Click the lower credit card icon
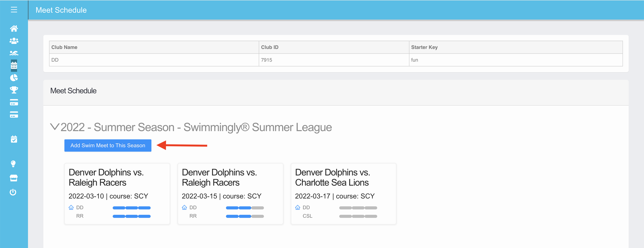This screenshot has height=248, width=644. point(14,115)
